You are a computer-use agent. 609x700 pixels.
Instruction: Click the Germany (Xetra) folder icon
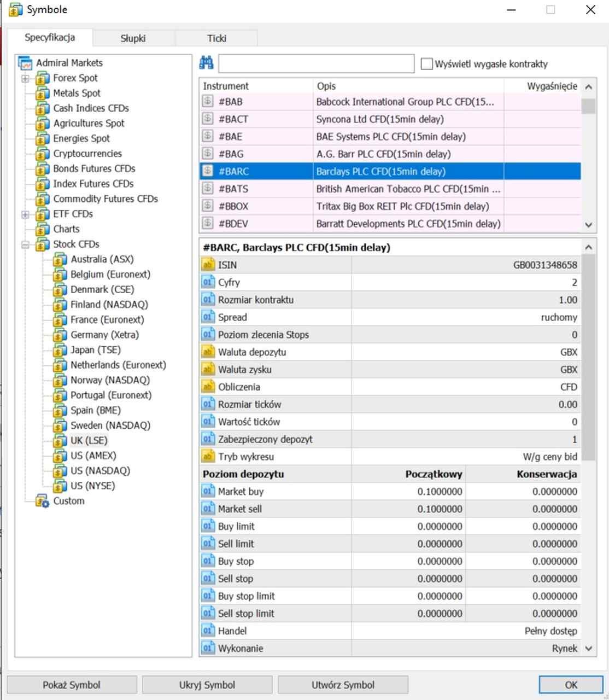(60, 335)
